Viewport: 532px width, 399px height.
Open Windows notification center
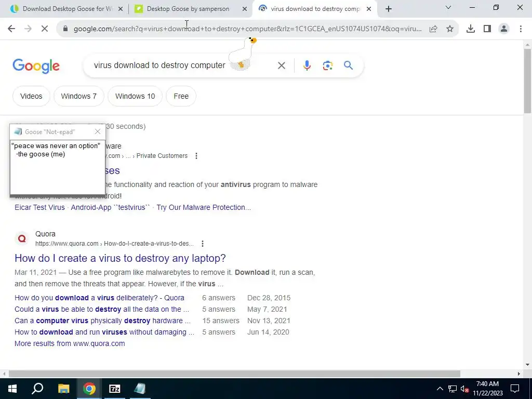coord(515,389)
